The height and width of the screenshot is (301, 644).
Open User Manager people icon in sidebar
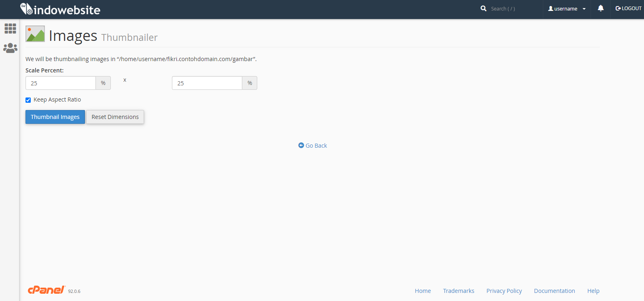[10, 48]
